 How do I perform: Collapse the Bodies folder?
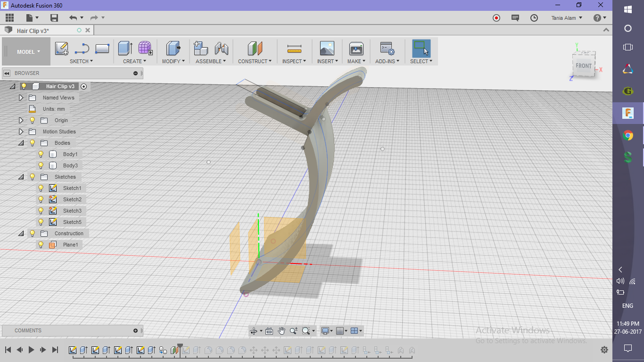tap(21, 143)
